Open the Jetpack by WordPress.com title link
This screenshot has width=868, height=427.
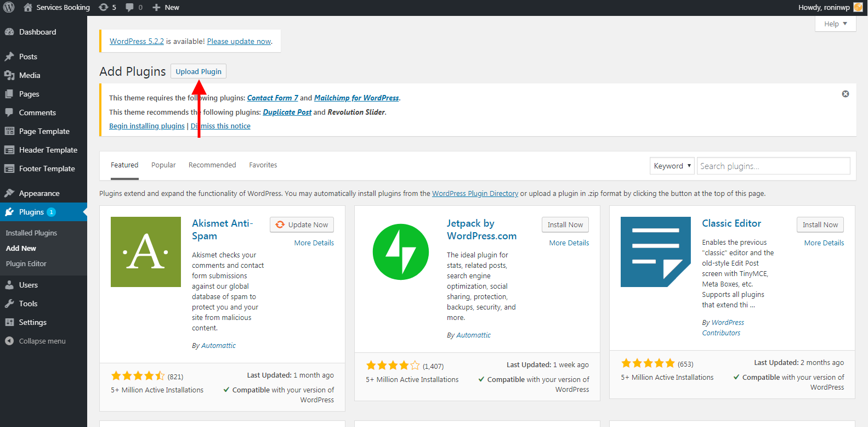[481, 229]
